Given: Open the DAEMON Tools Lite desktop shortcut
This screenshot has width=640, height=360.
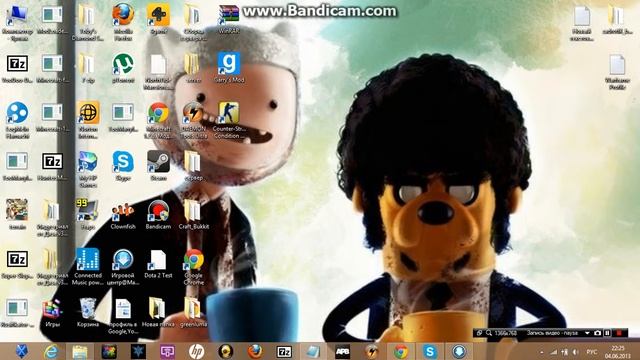Looking at the screenshot, I should click(193, 120).
